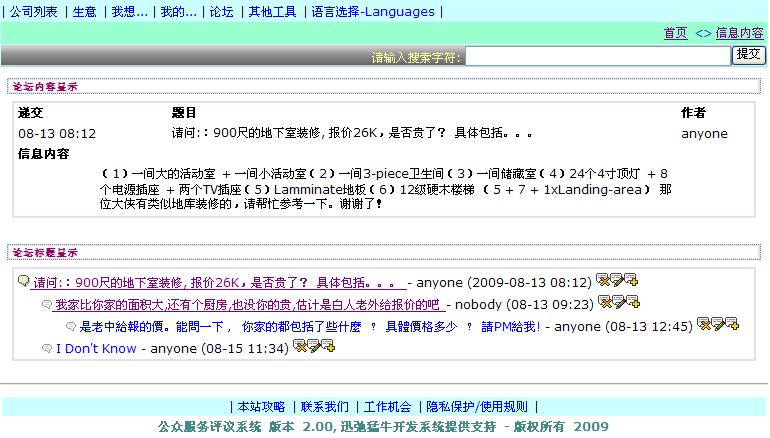Image resolution: width=770 pixels, height=438 pixels.
Task: Edit the 08-13 12:45 reply
Action: (x=718, y=324)
